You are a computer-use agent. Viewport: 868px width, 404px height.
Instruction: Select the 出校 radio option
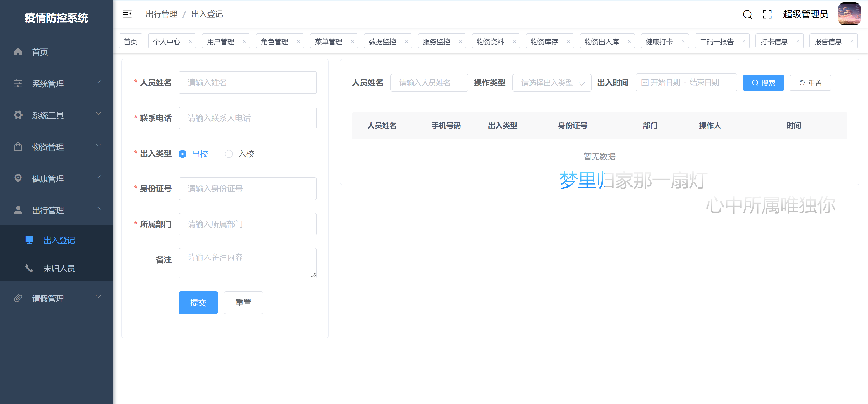[182, 154]
